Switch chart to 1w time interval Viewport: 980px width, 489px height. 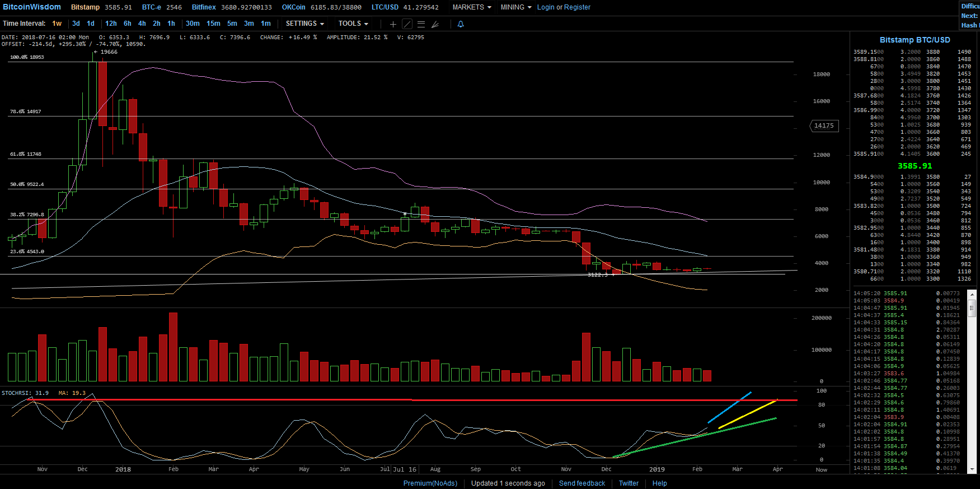click(x=57, y=24)
